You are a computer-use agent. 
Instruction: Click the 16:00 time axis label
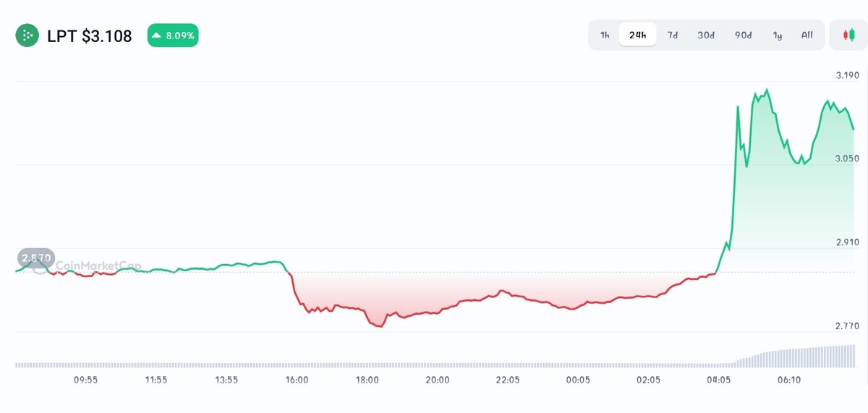pyautogui.click(x=297, y=380)
